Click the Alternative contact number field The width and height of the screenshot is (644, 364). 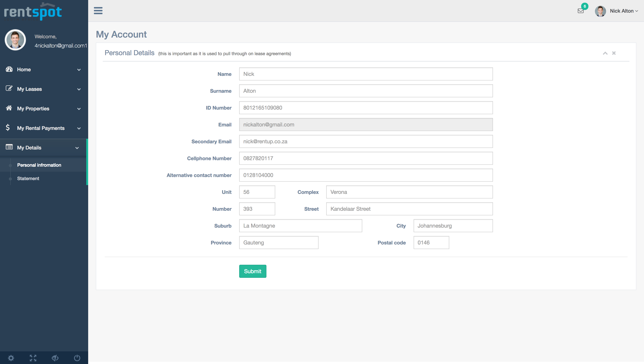coord(366,175)
